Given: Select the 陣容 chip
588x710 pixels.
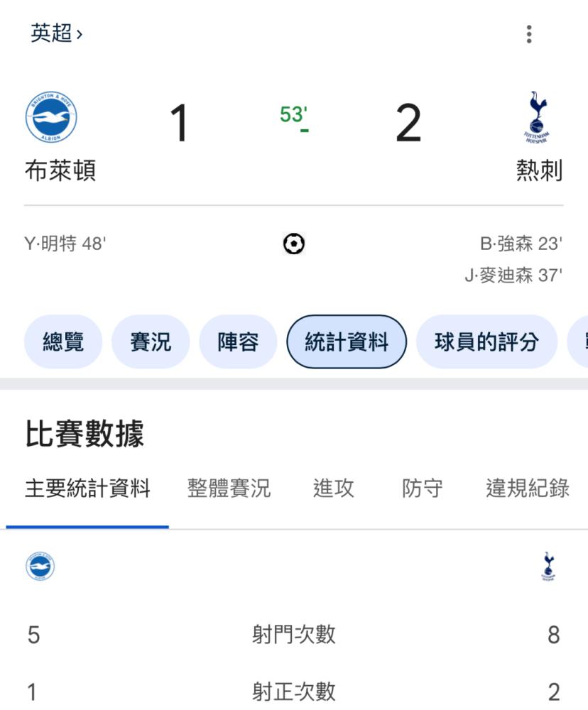Looking at the screenshot, I should point(238,342).
